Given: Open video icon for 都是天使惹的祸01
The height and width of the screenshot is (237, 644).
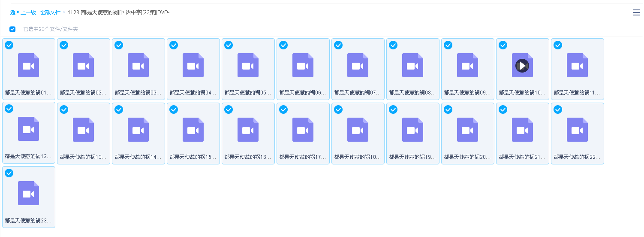Looking at the screenshot, I should point(28,65).
